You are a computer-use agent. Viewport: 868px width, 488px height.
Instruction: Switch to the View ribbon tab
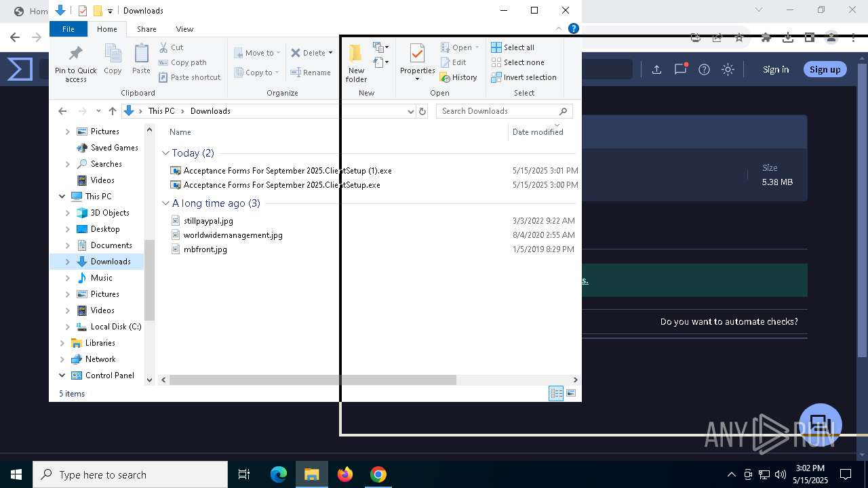coord(184,29)
